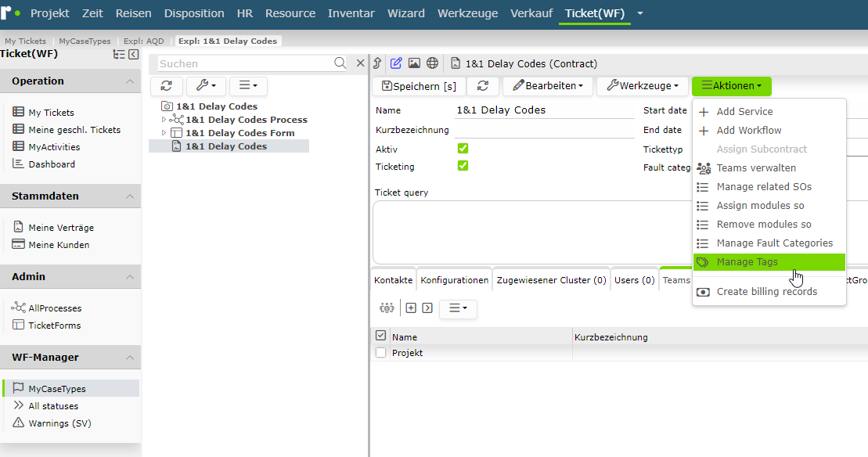Screen dimensions: 868x457
Task: Click the edit pencil icon in the header
Action: [396, 63]
